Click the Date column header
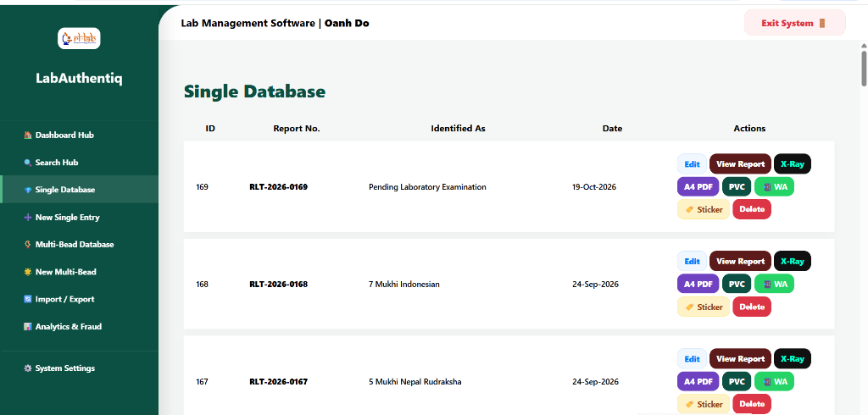The width and height of the screenshot is (868, 415). [x=612, y=129]
